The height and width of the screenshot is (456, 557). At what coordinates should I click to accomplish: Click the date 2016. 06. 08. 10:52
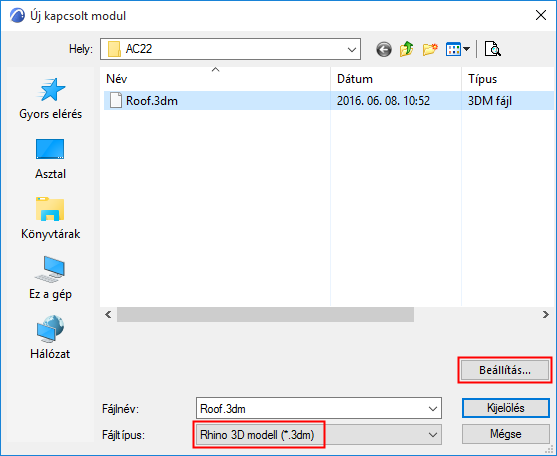point(383,101)
